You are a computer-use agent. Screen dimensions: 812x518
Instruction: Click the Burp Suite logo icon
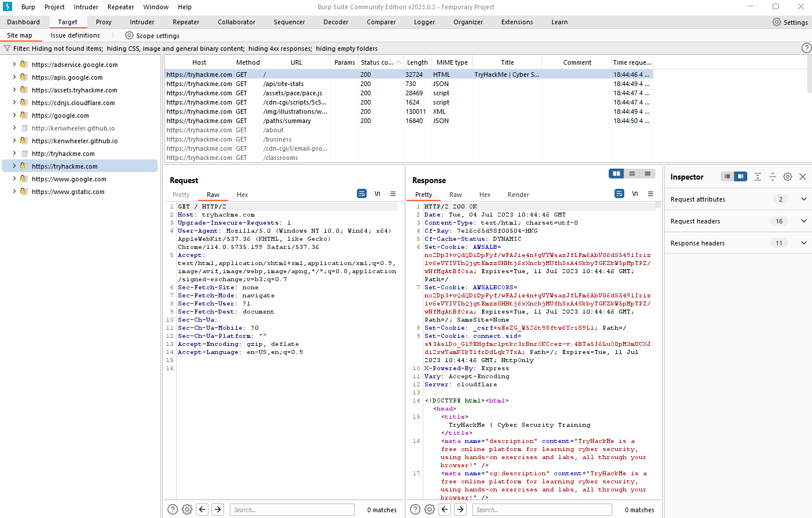pyautogui.click(x=7, y=6)
